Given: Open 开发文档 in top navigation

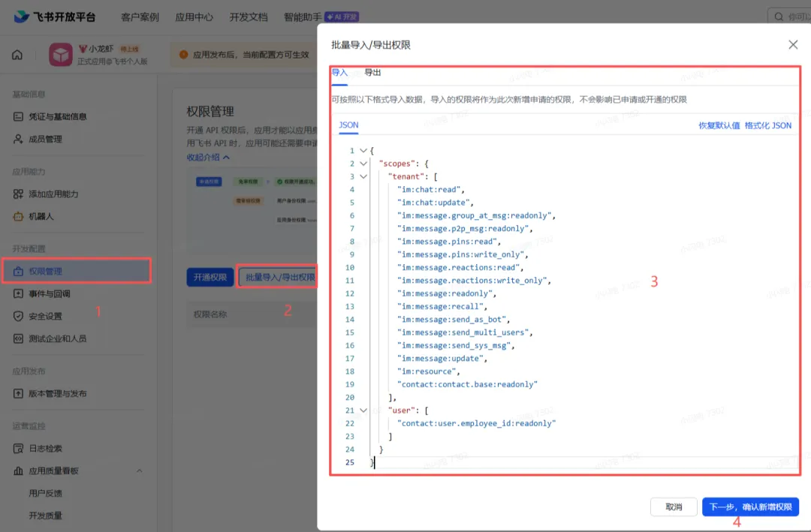Looking at the screenshot, I should (249, 17).
